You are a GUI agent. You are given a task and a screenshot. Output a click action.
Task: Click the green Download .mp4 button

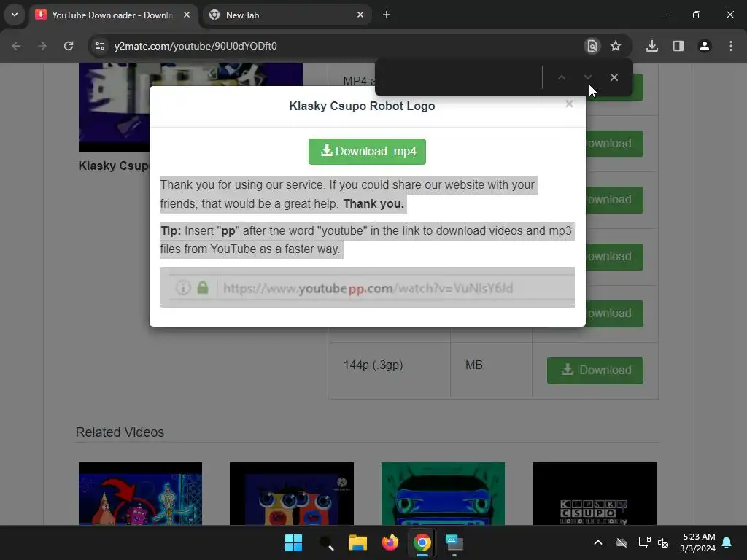[x=368, y=152]
